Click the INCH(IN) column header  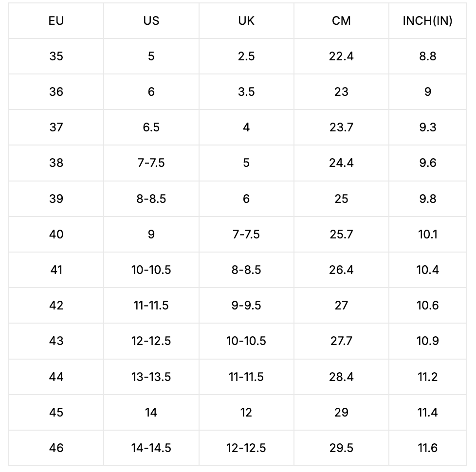point(427,21)
